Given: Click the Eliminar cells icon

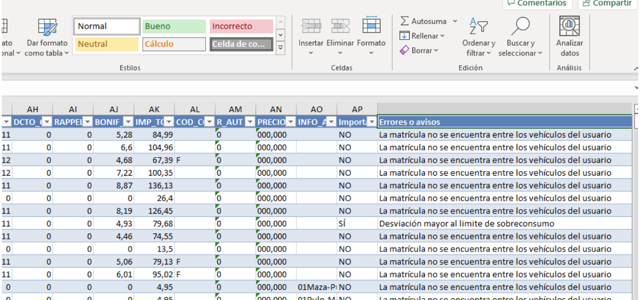Looking at the screenshot, I should pyautogui.click(x=340, y=27).
